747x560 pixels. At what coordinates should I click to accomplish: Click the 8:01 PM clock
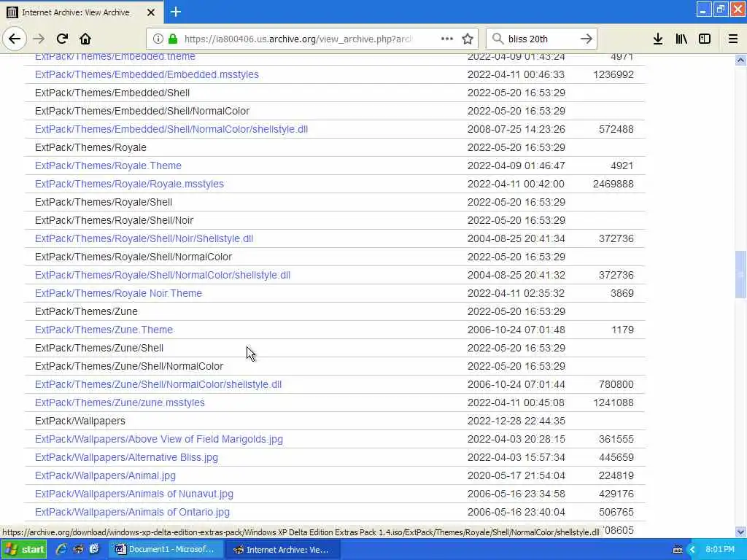coord(719,549)
